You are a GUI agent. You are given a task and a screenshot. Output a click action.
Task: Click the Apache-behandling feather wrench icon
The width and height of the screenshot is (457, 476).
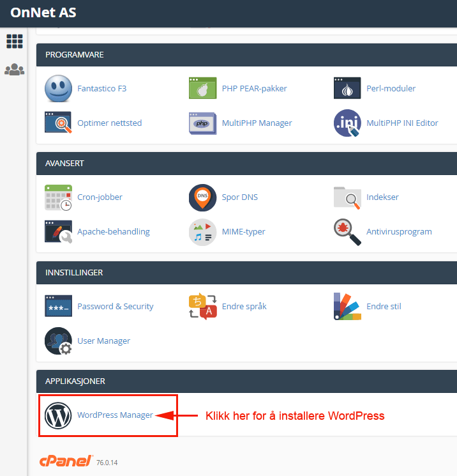[58, 232]
